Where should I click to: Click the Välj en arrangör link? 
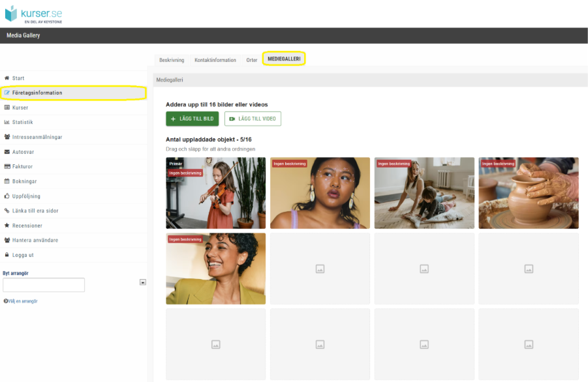pyautogui.click(x=21, y=301)
